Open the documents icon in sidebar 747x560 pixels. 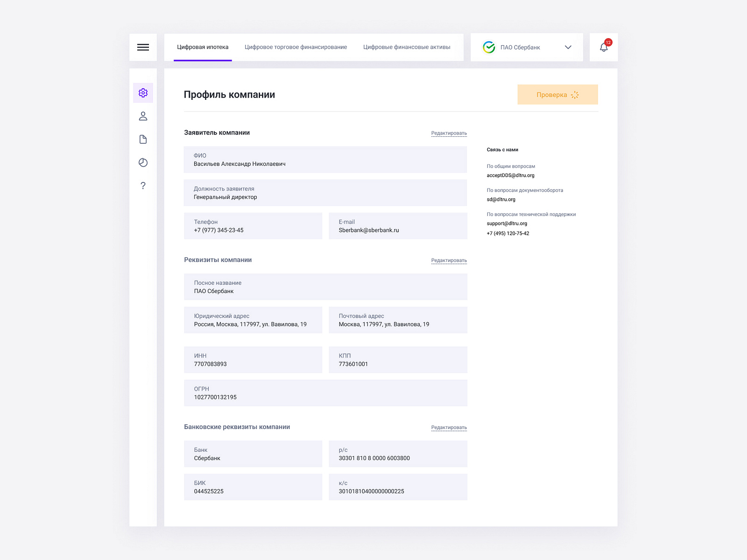[x=143, y=139]
